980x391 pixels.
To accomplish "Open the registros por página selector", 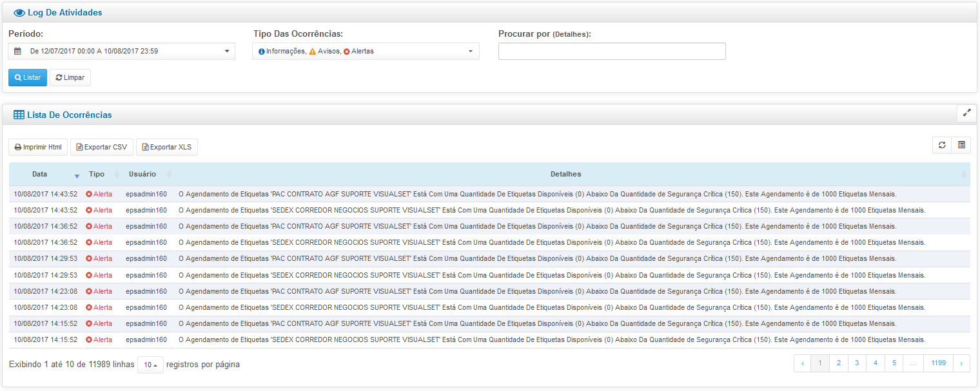I will point(150,365).
